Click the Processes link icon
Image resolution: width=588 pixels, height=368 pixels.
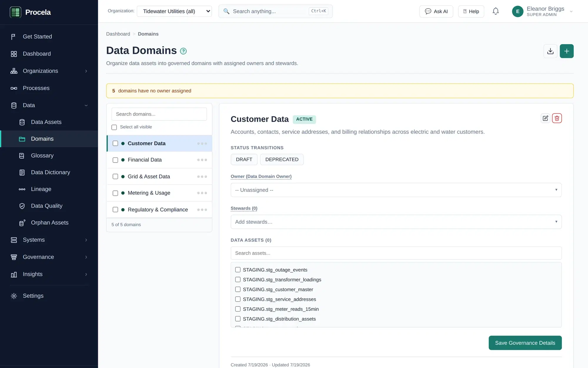coord(14,88)
